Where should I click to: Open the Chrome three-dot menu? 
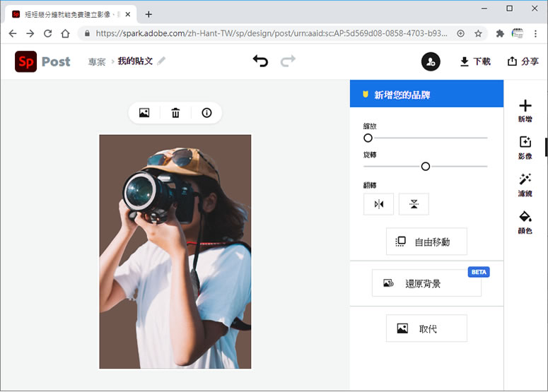535,33
